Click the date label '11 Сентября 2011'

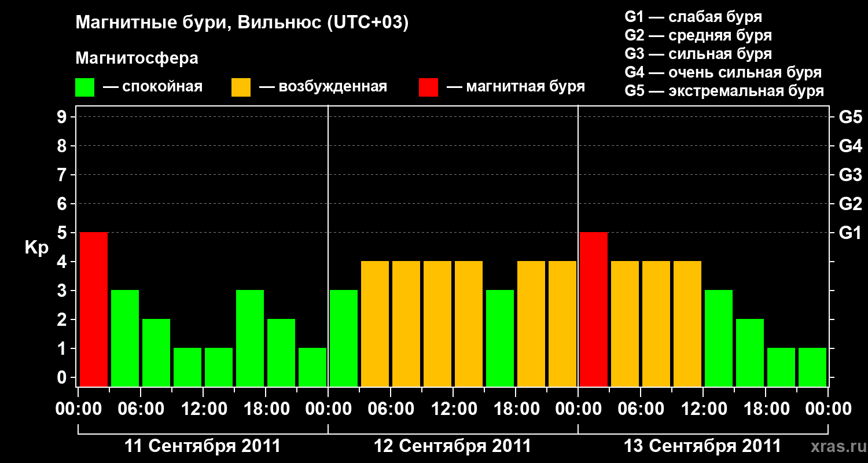203,446
